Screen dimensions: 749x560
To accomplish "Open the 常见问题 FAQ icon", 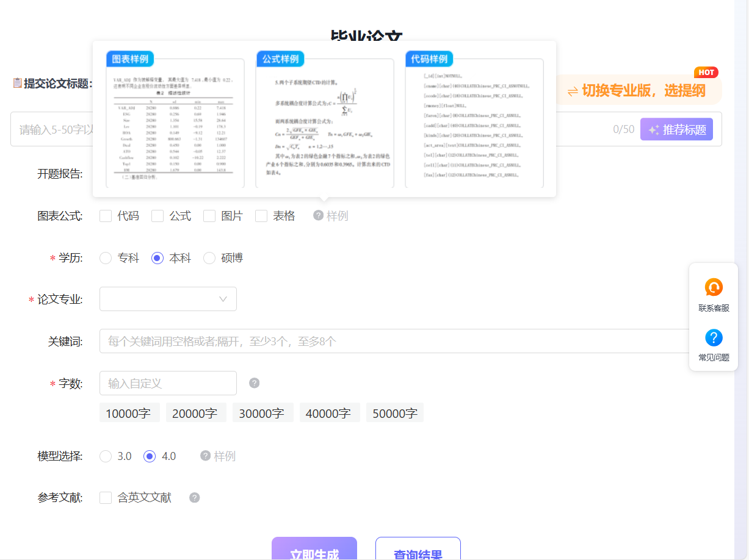I will click(713, 339).
